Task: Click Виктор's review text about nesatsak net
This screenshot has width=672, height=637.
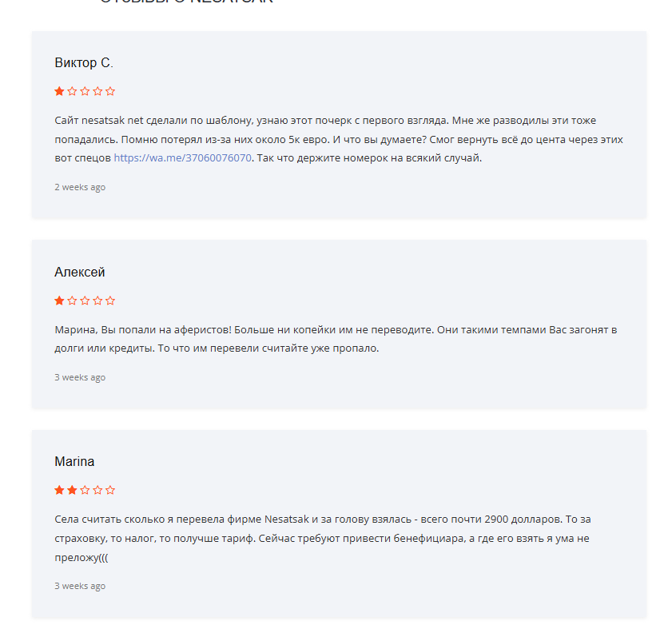Action: click(320, 139)
